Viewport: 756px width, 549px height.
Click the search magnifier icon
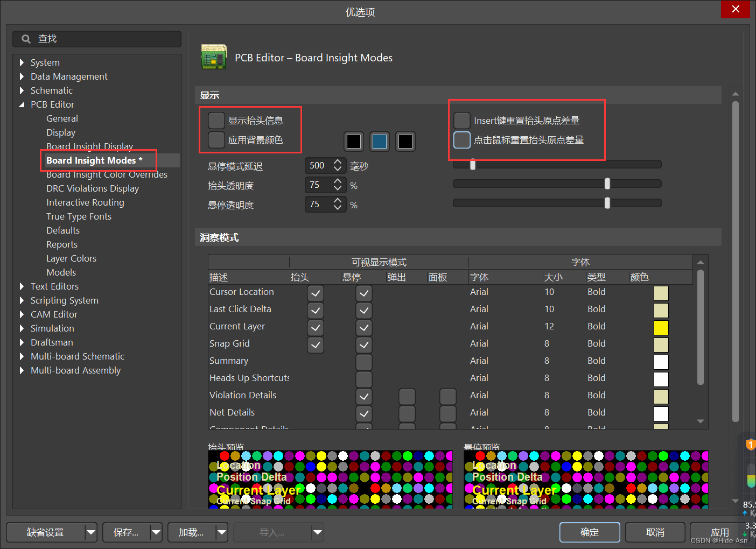(x=26, y=39)
